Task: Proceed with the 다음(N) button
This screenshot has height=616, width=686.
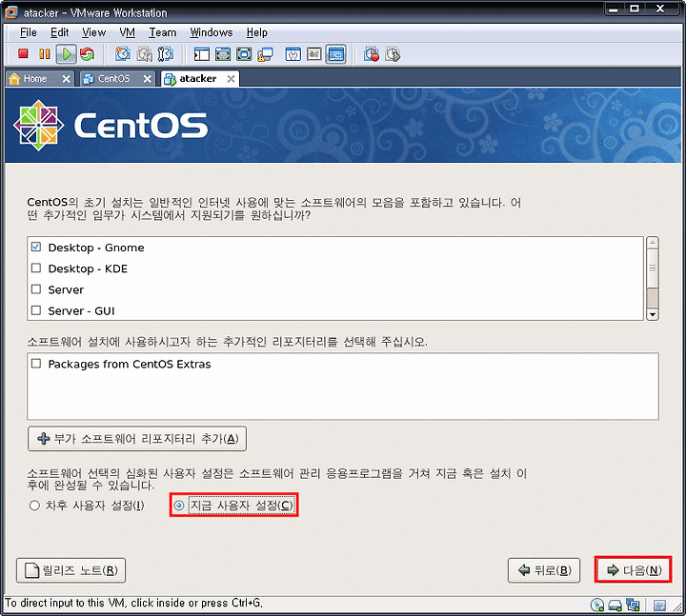Action: (x=633, y=569)
